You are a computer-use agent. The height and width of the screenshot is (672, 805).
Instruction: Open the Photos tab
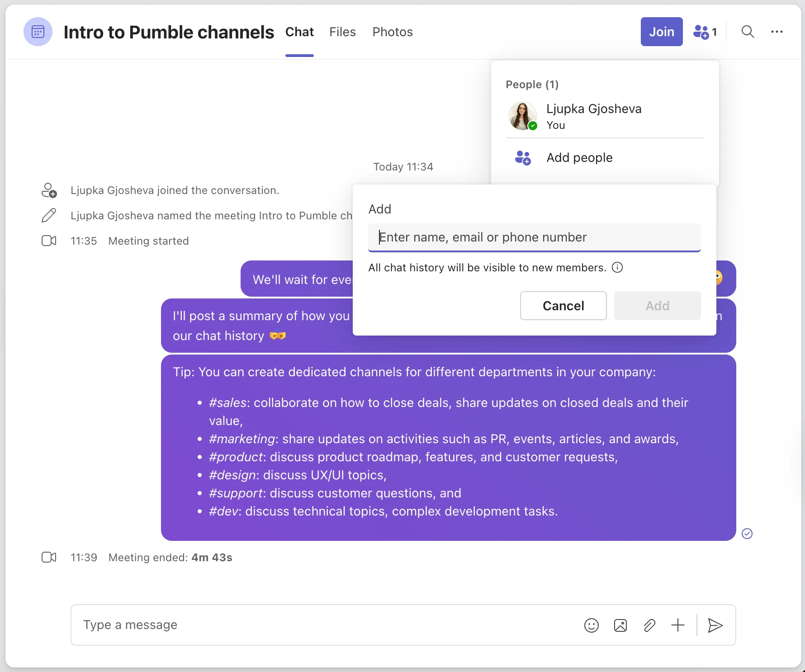pyautogui.click(x=392, y=32)
